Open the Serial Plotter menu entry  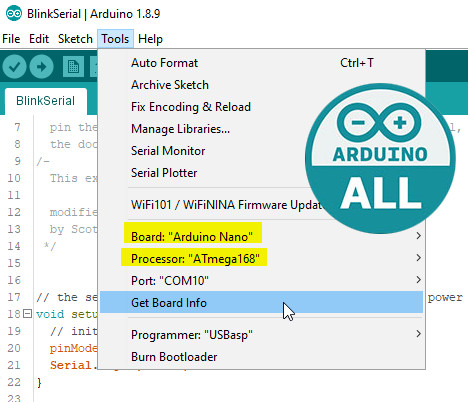(261, 173)
